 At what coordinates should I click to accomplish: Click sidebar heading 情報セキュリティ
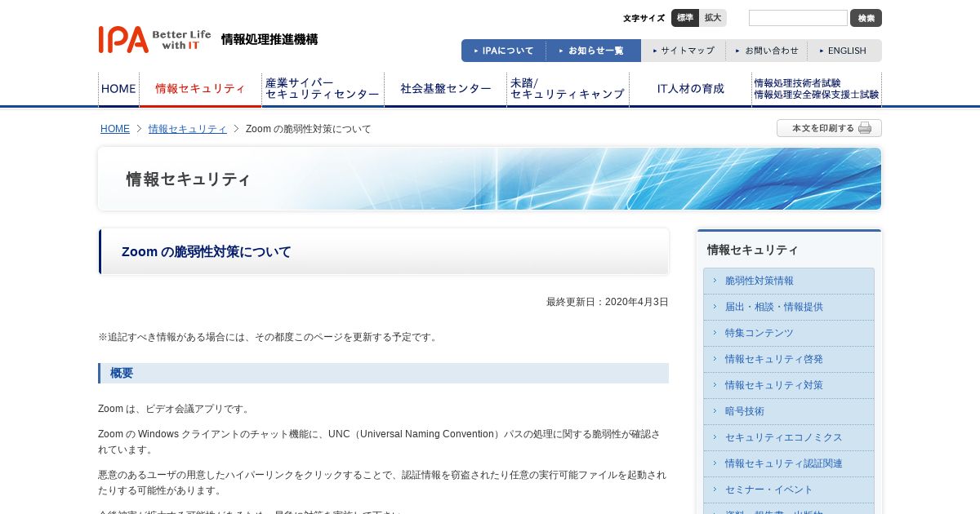point(753,250)
